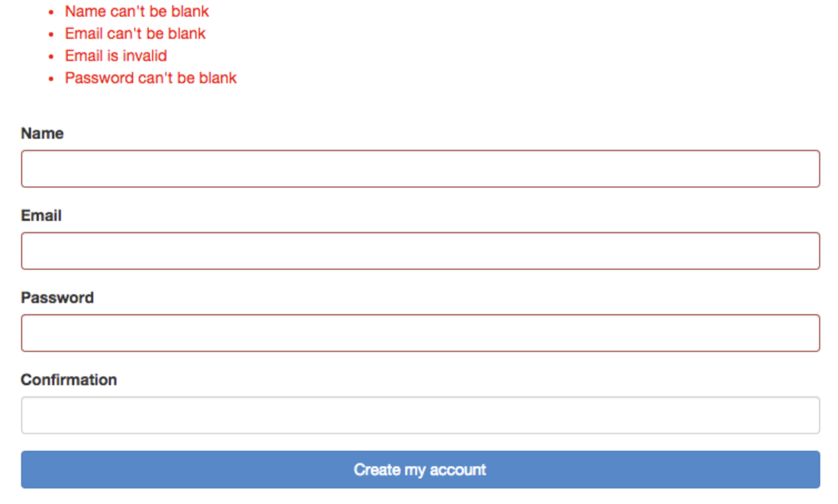Select the Password entry field
The image size is (838, 504).
click(x=420, y=333)
